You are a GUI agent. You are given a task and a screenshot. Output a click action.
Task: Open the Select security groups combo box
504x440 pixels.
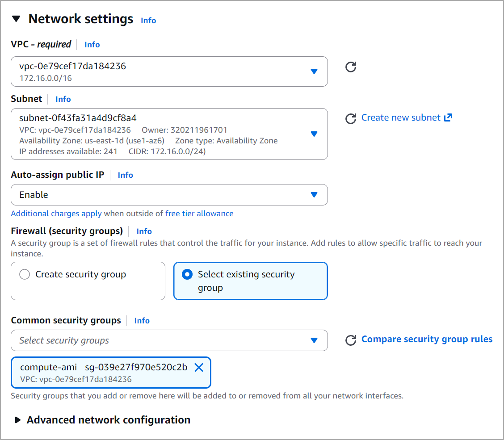169,340
